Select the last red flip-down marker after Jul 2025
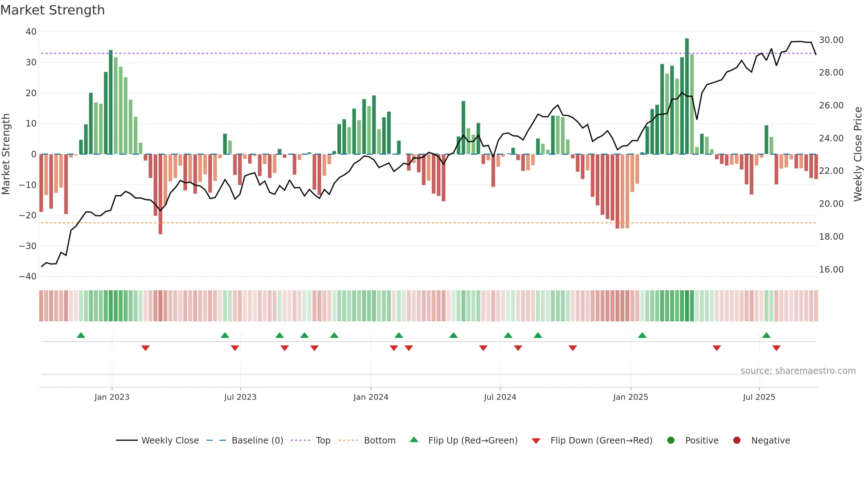 pos(776,348)
